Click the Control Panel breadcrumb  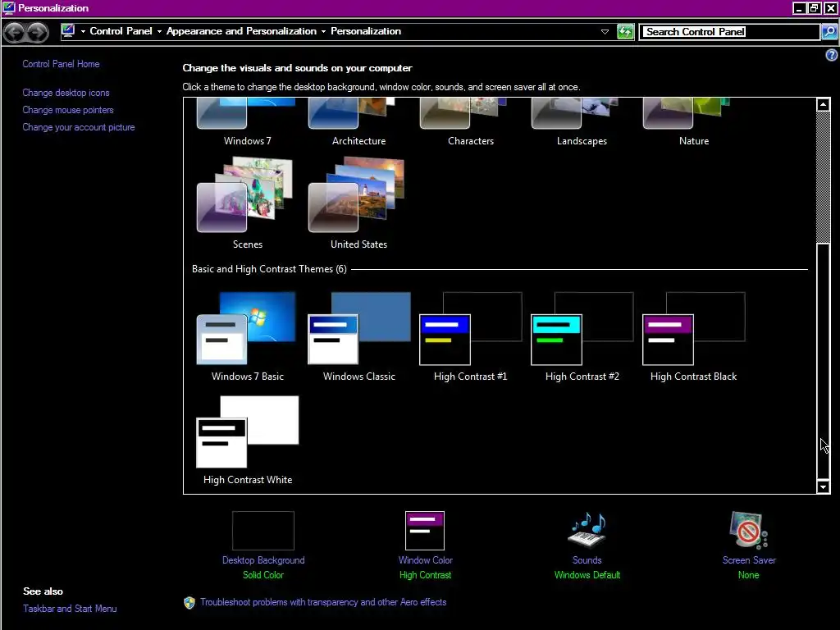coord(121,31)
